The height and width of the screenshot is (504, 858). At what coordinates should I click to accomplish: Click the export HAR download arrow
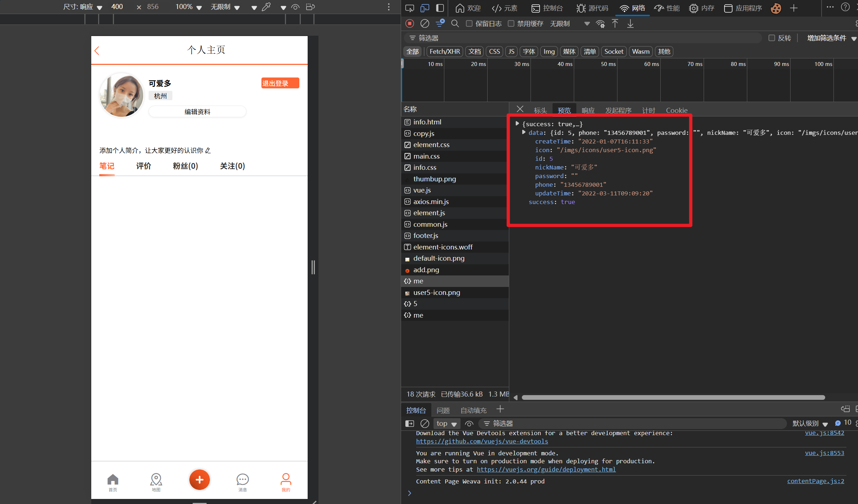(x=630, y=24)
